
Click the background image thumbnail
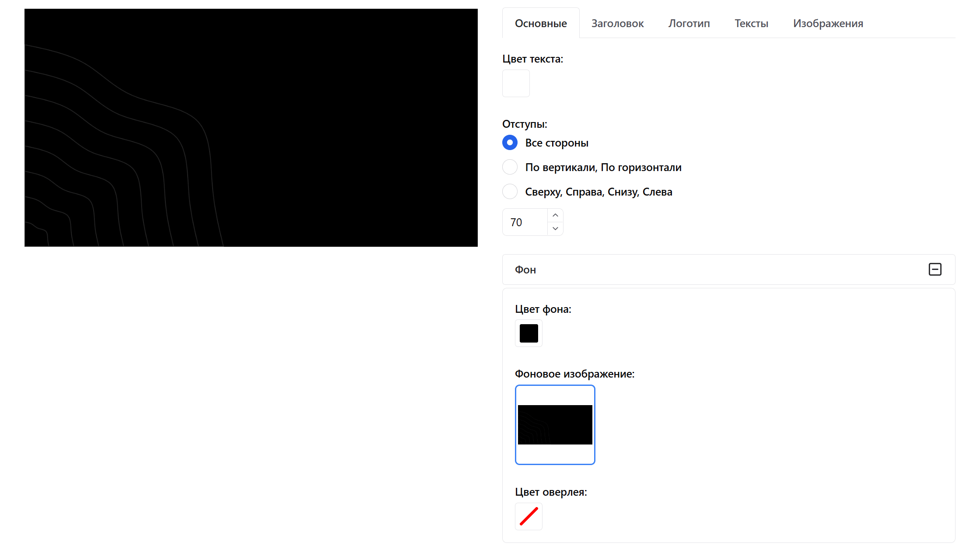555,425
